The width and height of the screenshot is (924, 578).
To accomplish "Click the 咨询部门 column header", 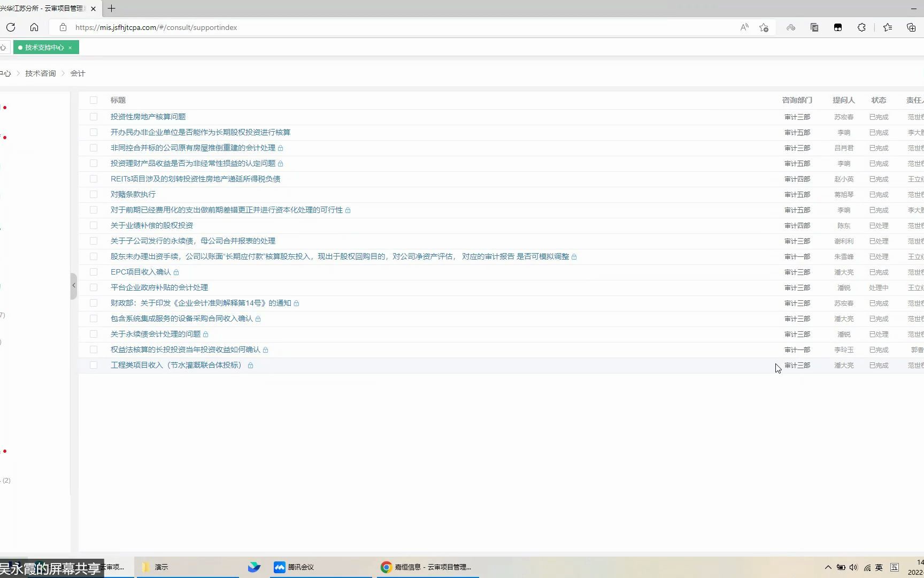I will (x=797, y=100).
